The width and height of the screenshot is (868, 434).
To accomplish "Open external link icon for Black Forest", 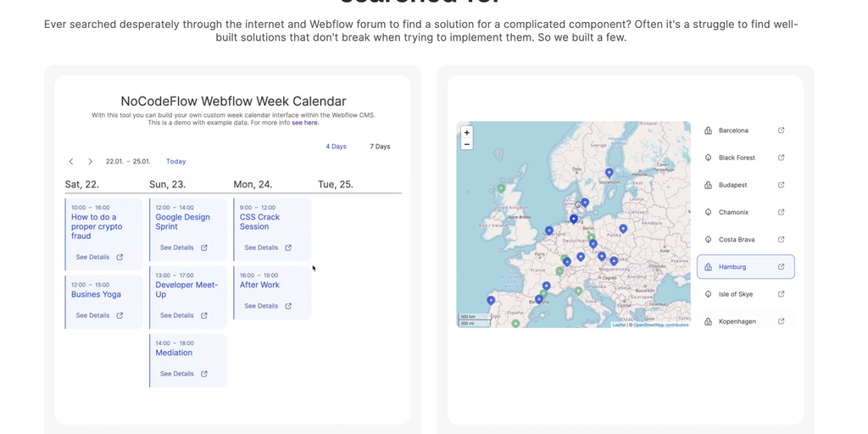I will coord(781,158).
